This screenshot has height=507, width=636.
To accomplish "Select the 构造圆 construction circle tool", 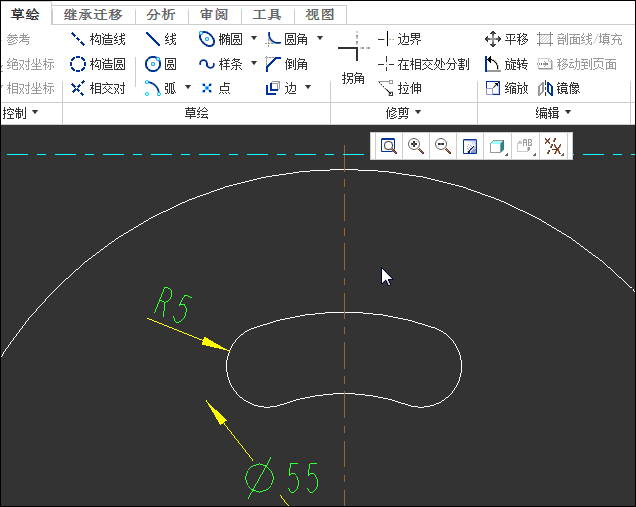I will [x=98, y=64].
